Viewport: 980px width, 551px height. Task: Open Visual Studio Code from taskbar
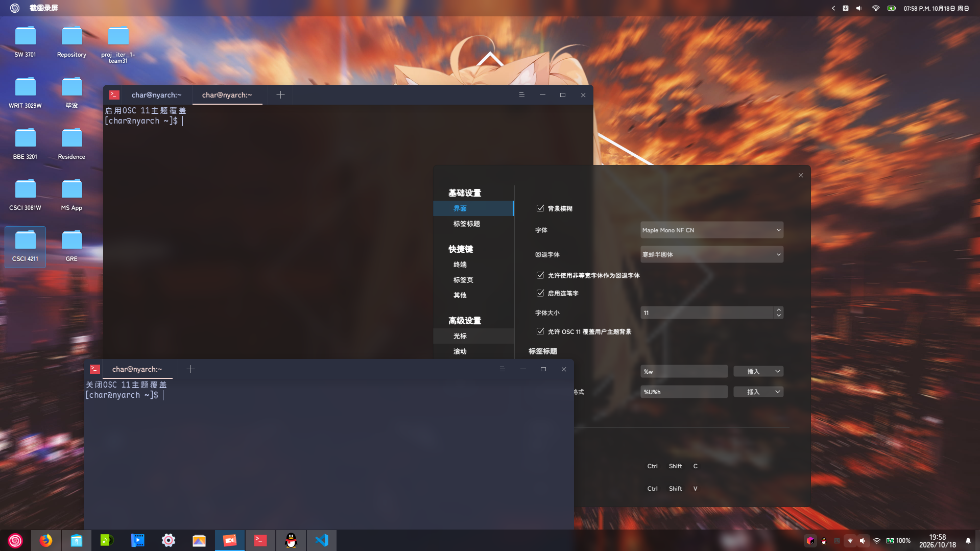322,540
